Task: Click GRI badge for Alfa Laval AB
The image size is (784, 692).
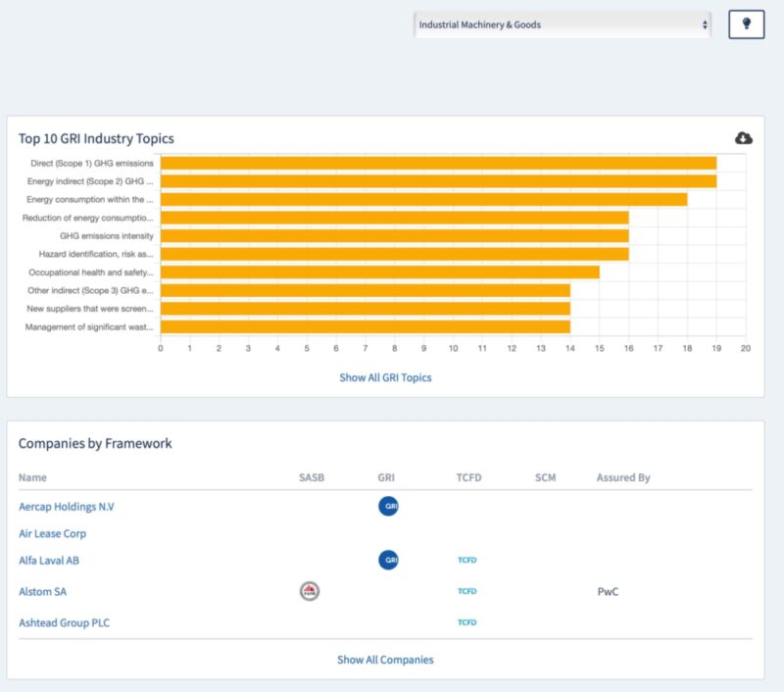Action: pos(388,561)
